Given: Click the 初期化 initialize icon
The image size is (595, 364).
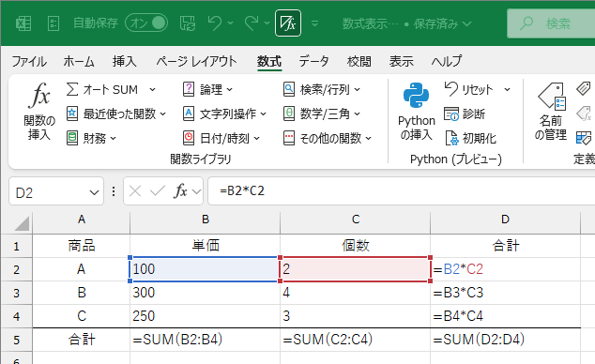Looking at the screenshot, I should point(451,138).
